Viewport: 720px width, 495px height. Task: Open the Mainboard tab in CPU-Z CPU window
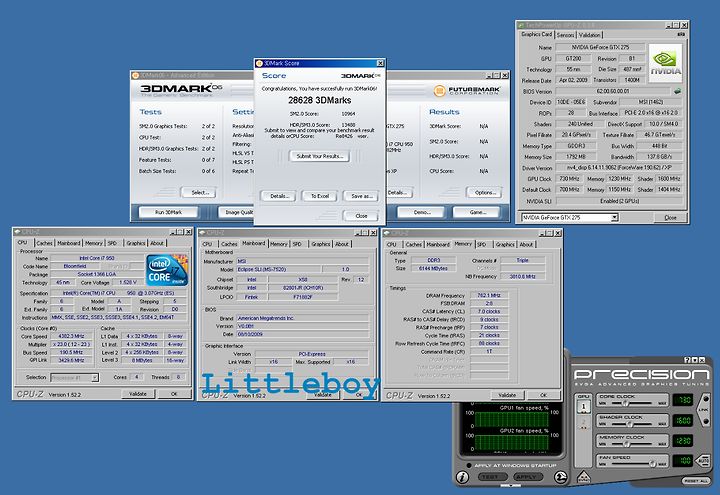pos(69,243)
